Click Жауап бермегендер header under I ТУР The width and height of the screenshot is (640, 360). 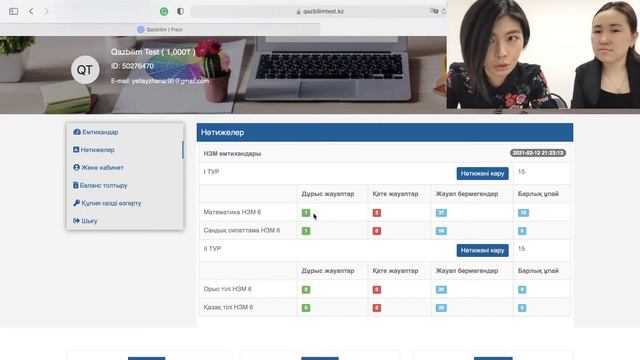tap(467, 194)
